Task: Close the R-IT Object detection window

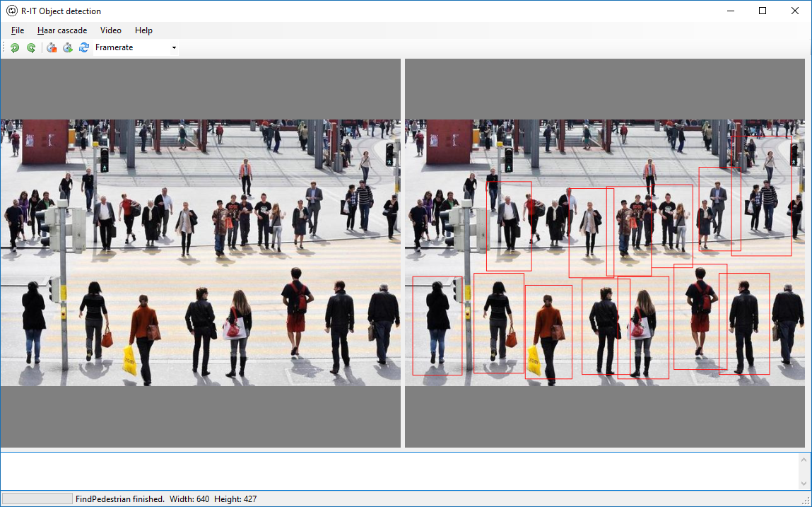Action: (x=795, y=11)
